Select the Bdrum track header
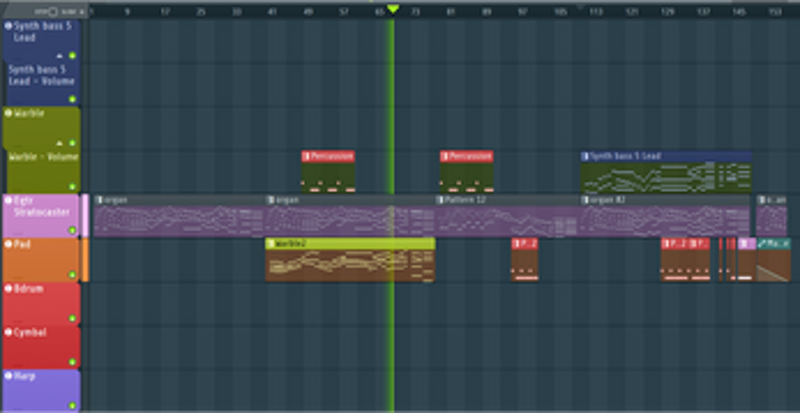 (41, 304)
